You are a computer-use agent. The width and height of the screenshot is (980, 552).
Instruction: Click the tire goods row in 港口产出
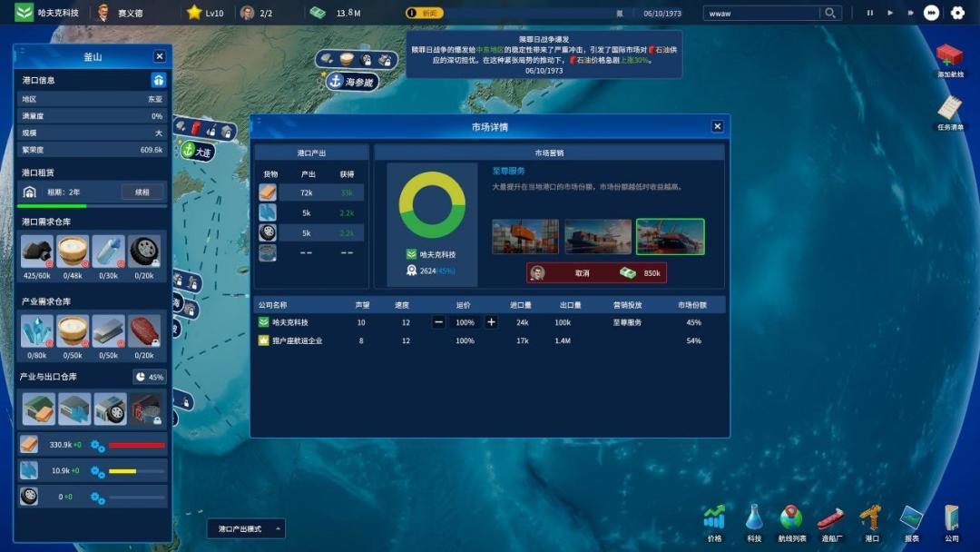(x=310, y=232)
